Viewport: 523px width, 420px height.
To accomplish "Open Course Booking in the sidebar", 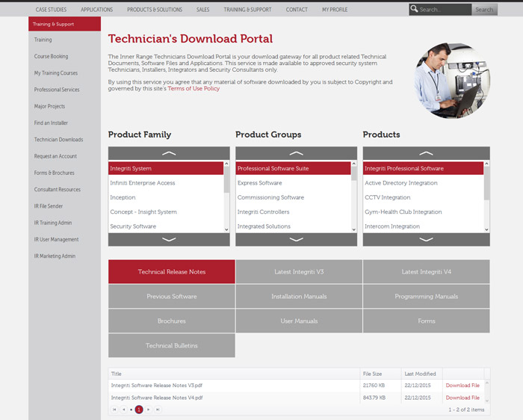I will coord(51,56).
